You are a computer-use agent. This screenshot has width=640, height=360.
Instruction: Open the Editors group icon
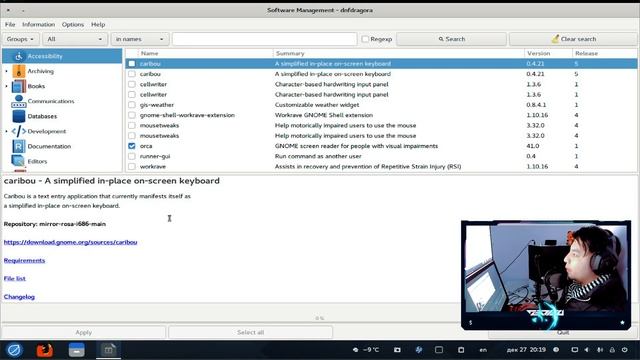(x=19, y=161)
